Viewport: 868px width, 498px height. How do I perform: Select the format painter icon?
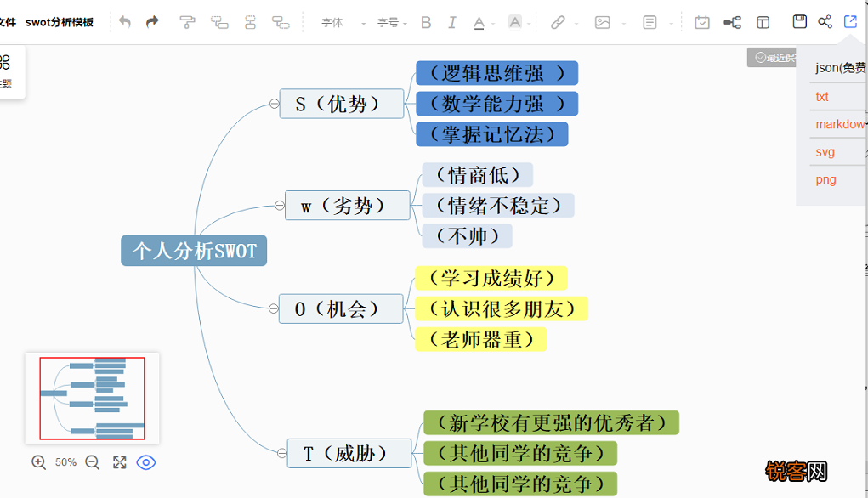point(187,22)
